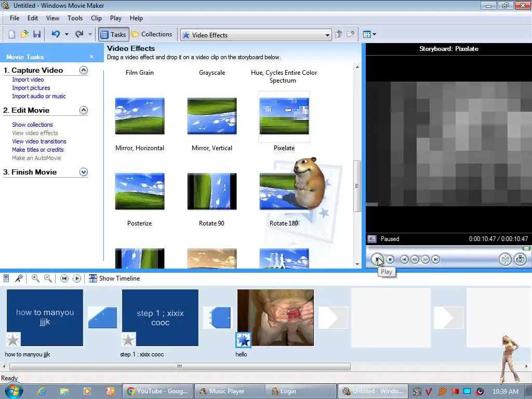The image size is (532, 399).
Task: Step to Next Frame
Action: 425,260
